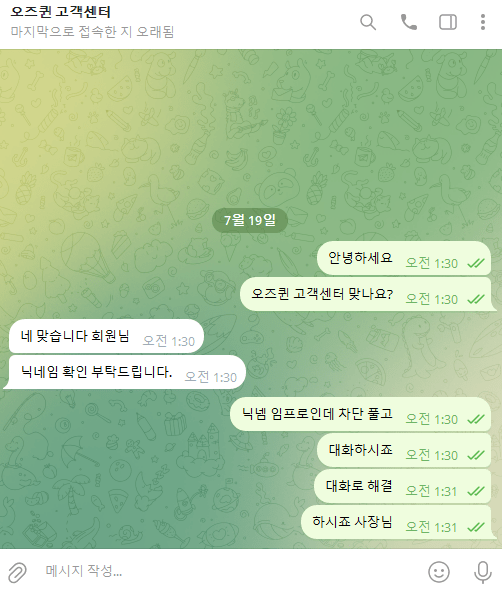Click the 마지막으로 접속한 지 오래됨 status text
The image size is (502, 590).
coord(92,32)
